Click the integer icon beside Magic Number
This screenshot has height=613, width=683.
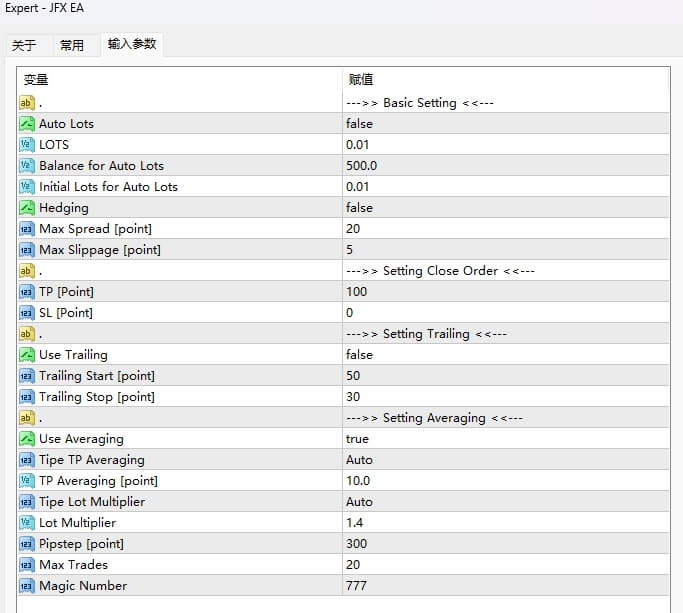27,586
